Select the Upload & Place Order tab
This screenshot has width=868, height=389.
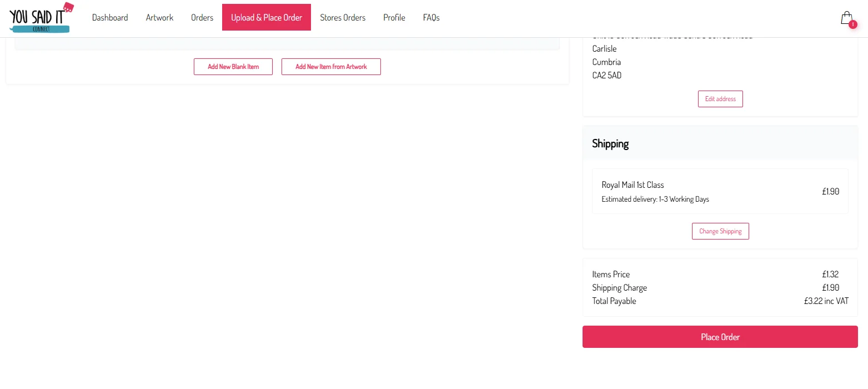[x=267, y=18]
